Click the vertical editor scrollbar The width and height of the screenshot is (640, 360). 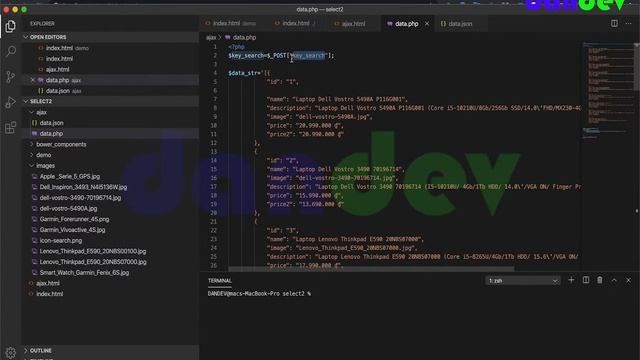[637, 67]
